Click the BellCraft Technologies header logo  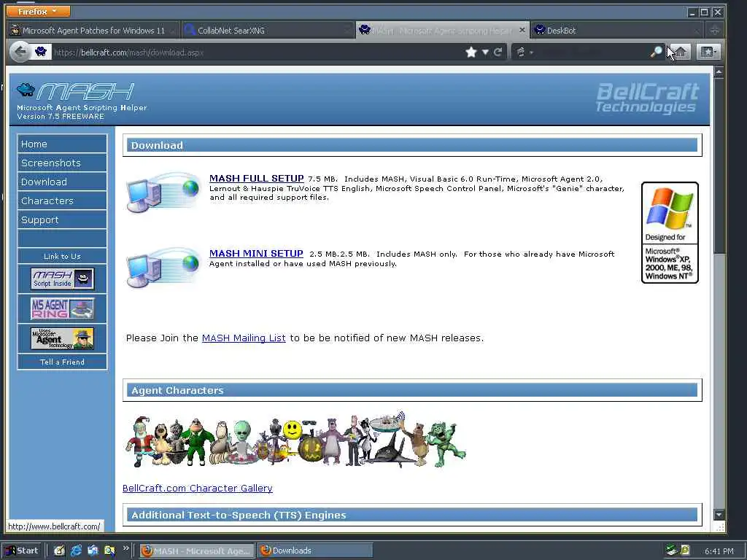[x=647, y=98]
